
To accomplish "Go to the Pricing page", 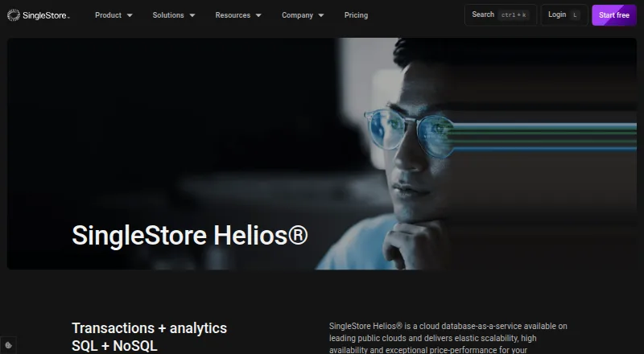I will (356, 15).
